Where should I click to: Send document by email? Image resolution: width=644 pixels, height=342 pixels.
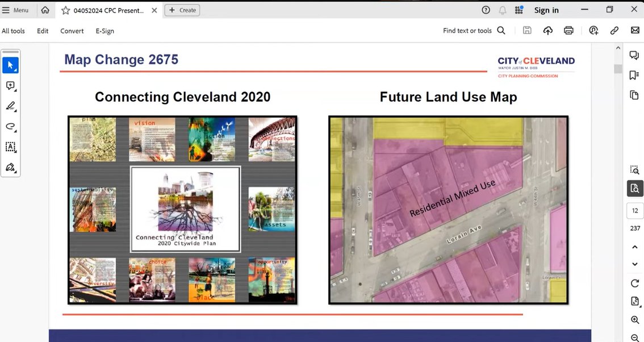[x=635, y=31]
